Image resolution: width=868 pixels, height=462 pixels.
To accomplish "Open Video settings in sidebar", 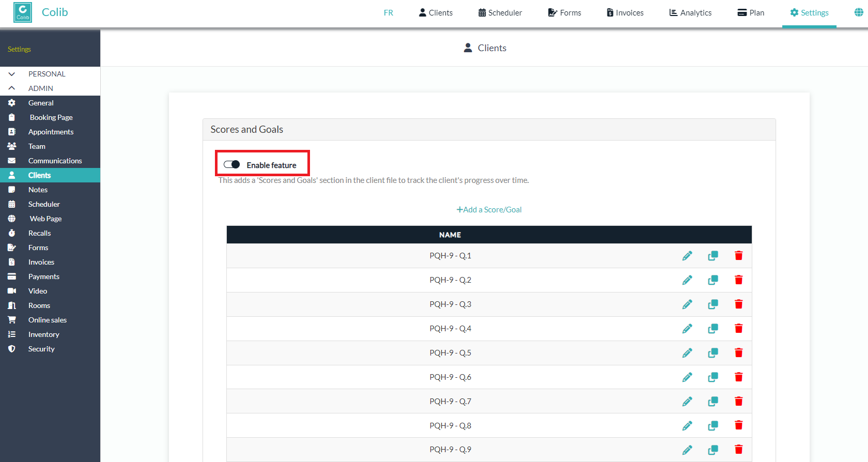I will [x=50, y=291].
